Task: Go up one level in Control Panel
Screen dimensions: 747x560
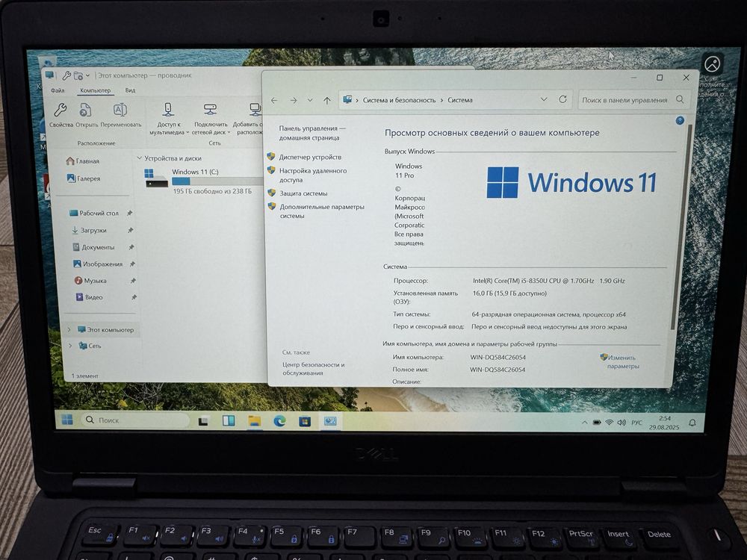Action: tap(327, 100)
